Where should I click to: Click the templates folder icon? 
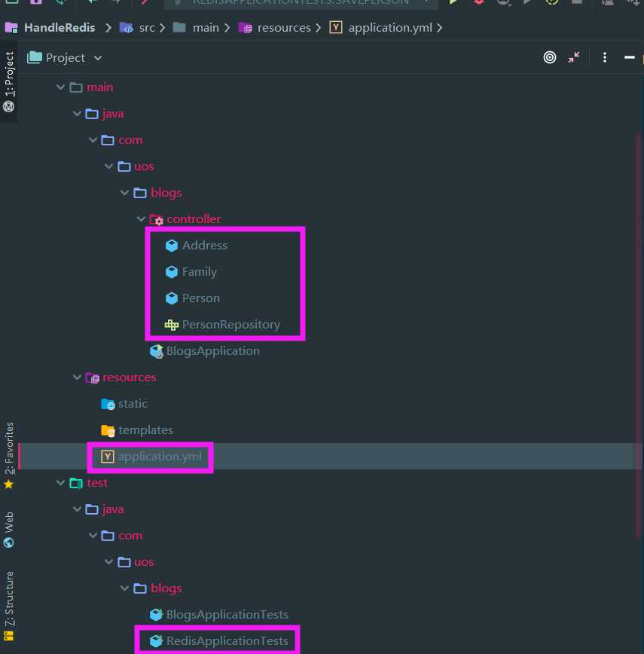click(x=108, y=430)
